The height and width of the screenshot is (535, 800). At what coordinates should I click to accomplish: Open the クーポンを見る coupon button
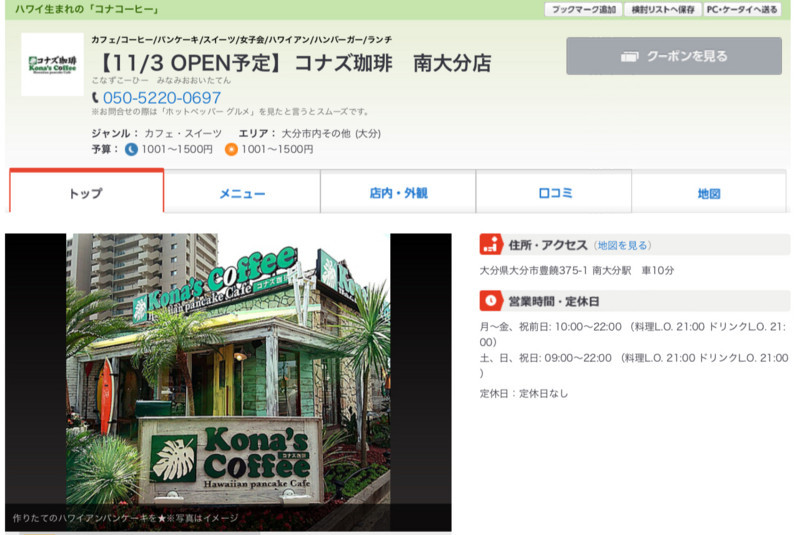tap(674, 56)
